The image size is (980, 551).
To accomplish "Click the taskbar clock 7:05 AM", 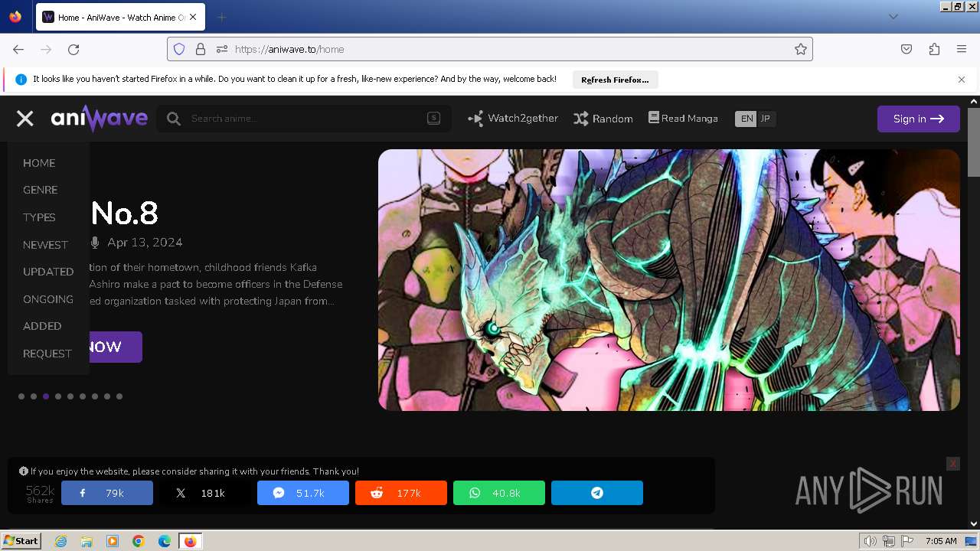I will click(x=941, y=541).
